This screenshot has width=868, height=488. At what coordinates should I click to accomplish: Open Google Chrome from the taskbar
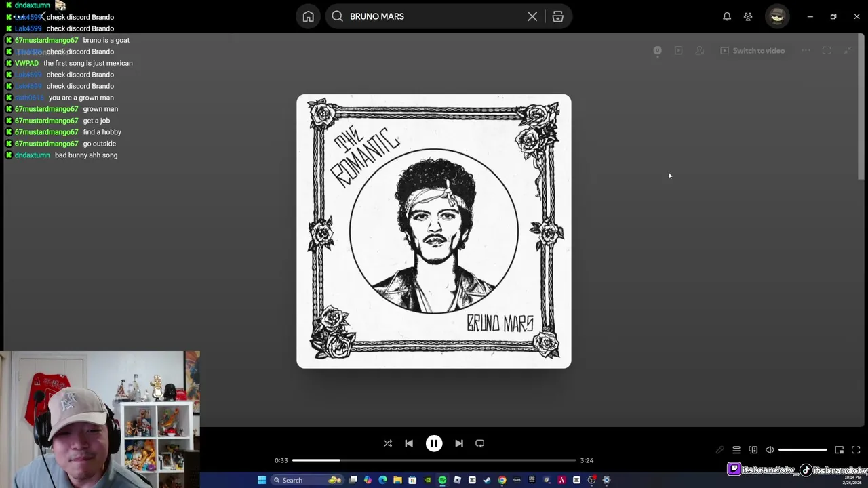coord(502,480)
